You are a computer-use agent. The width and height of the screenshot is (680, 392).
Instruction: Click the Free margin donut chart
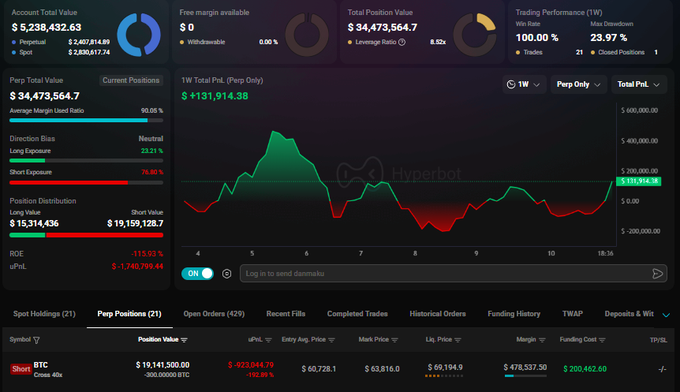coord(307,35)
